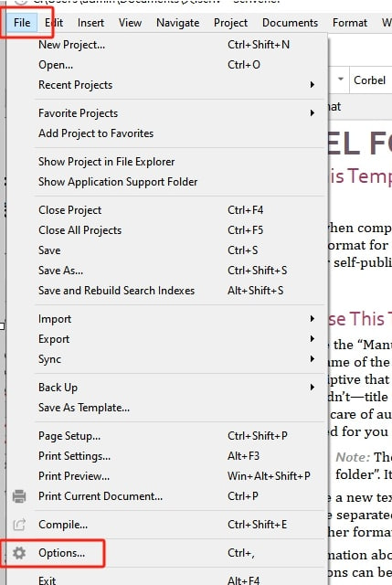Open the Back Up submenu
392x585 pixels.
(x=313, y=388)
